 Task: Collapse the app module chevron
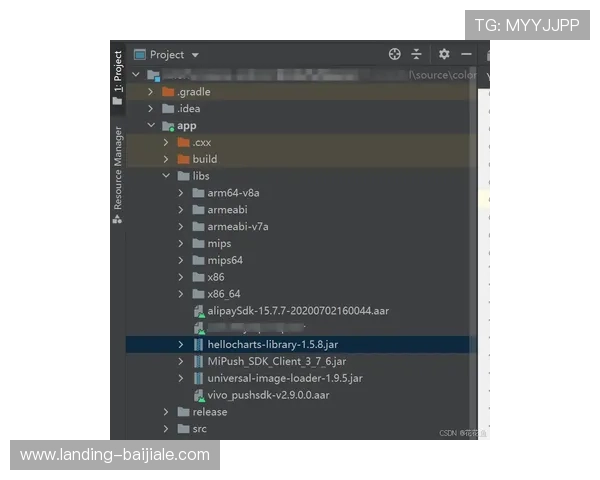click(x=151, y=125)
